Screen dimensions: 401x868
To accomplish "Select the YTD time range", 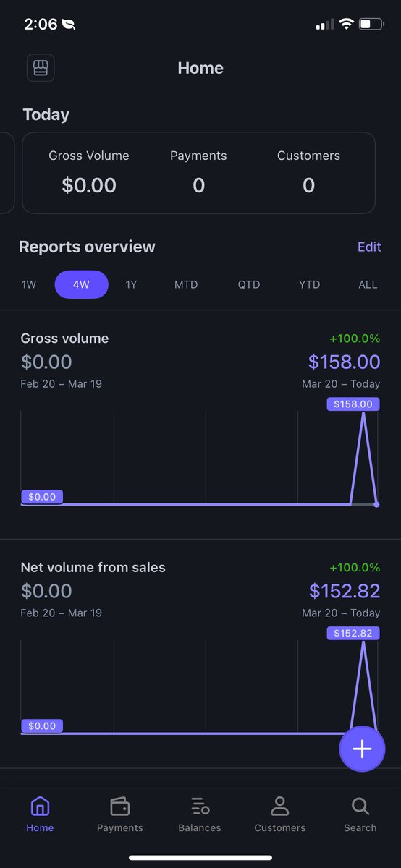I will tap(310, 284).
